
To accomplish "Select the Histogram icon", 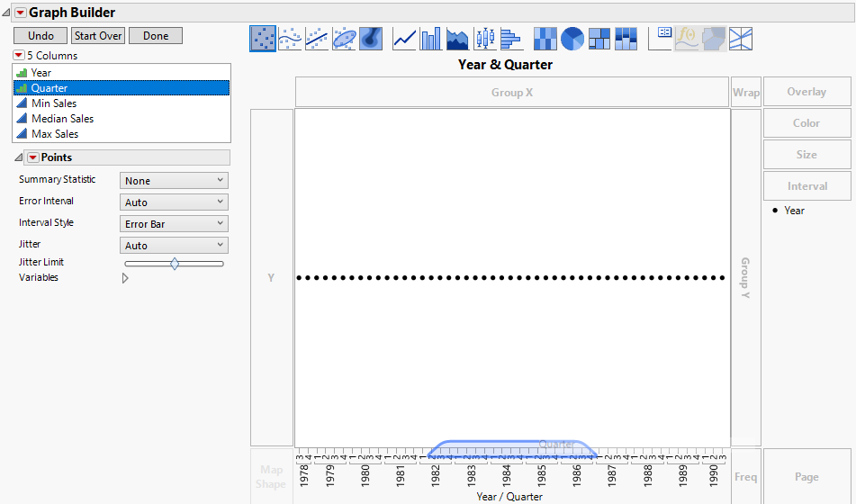I will (511, 39).
